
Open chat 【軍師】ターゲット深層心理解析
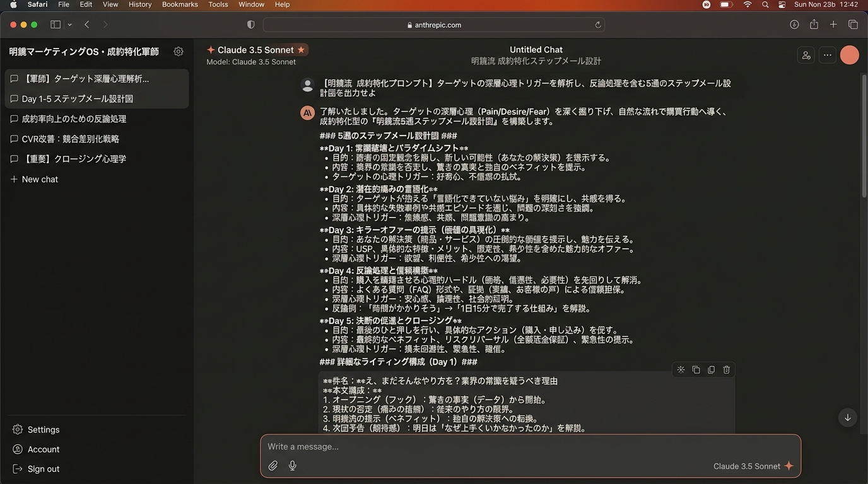click(97, 79)
